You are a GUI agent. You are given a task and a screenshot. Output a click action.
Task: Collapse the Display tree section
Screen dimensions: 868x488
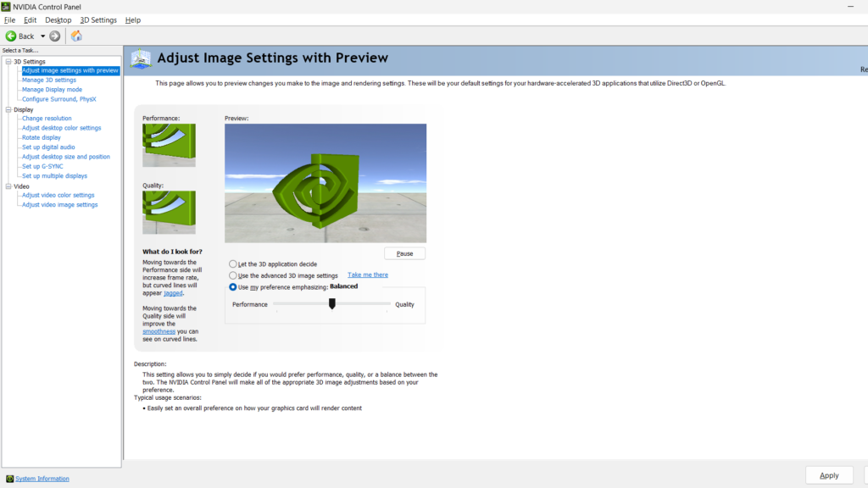(x=8, y=109)
